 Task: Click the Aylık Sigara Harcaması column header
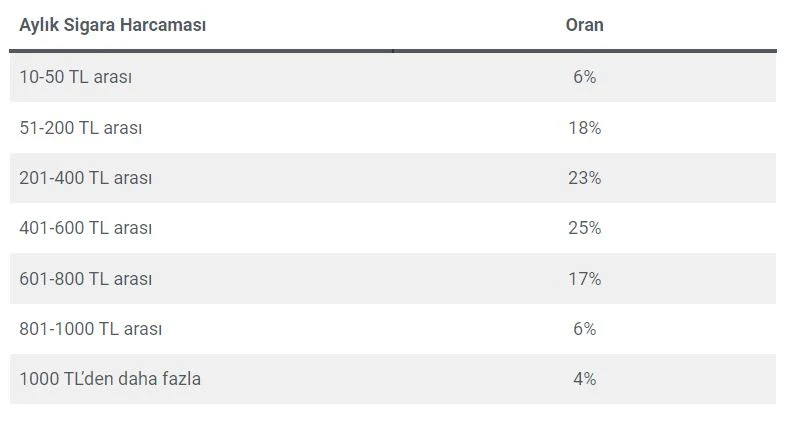pos(112,25)
